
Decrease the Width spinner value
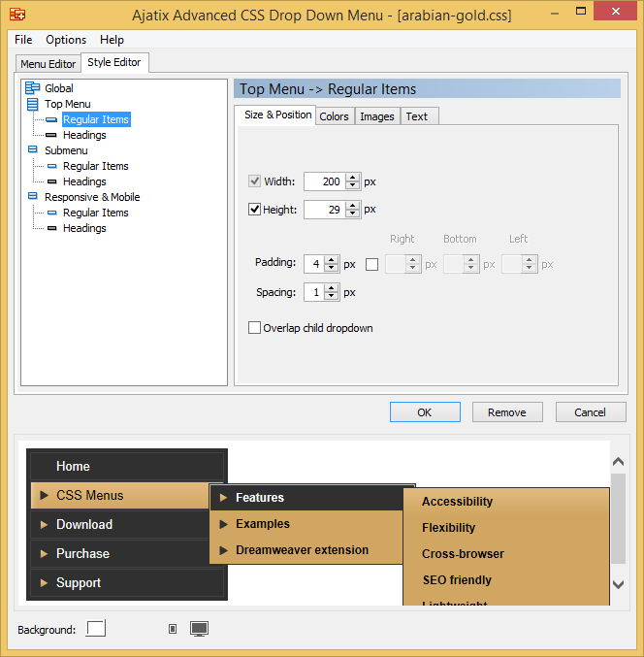(x=353, y=185)
